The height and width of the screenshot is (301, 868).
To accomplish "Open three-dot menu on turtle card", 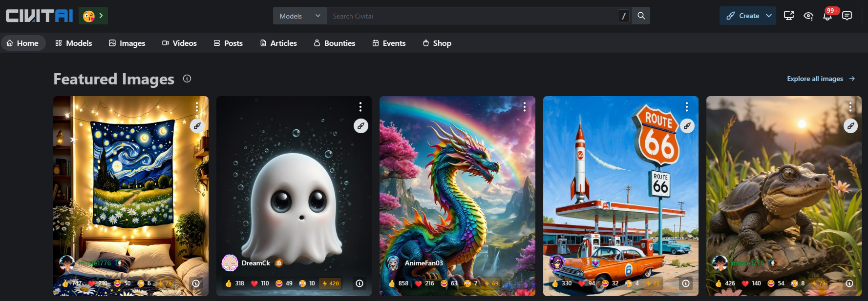I will (850, 107).
